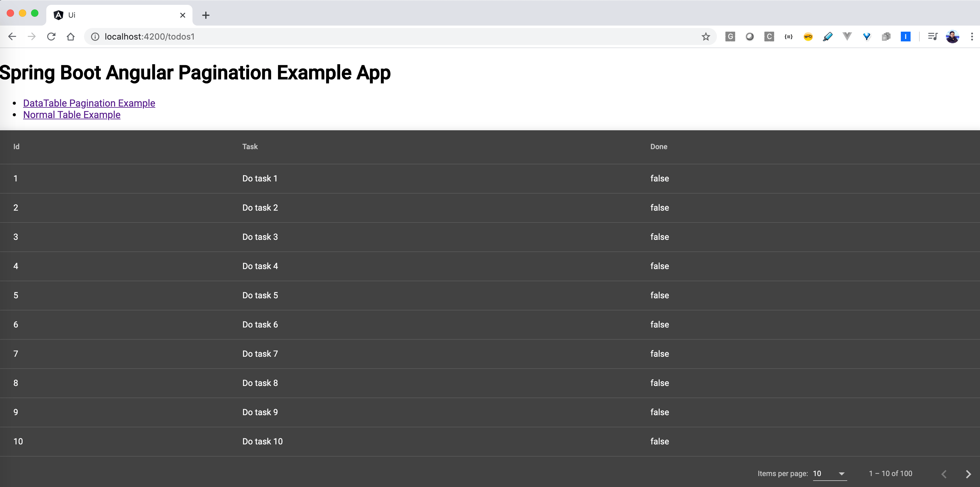
Task: Open the Chrome profile avatar menu
Action: point(952,37)
